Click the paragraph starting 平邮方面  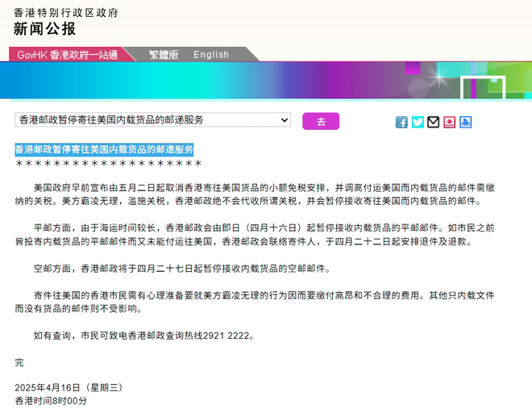pyautogui.click(x=255, y=235)
